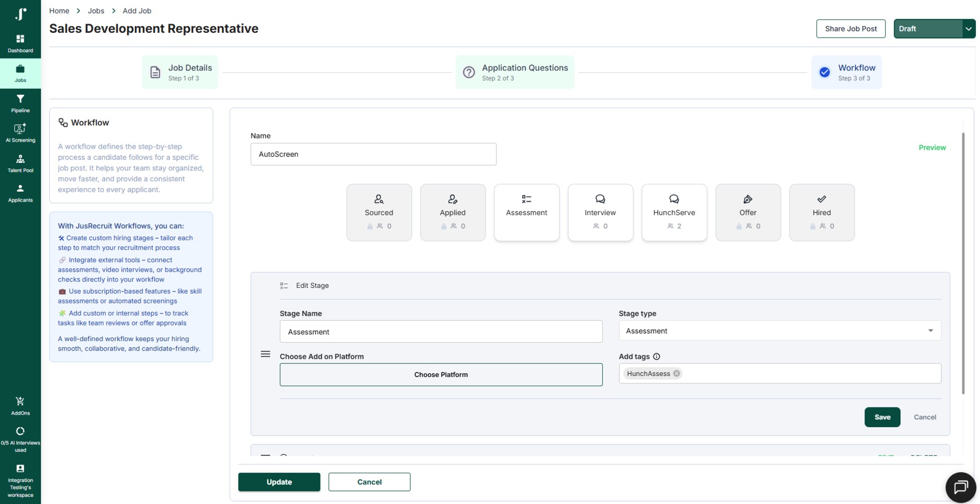The width and height of the screenshot is (980, 504).
Task: Click the Edit Stage header icon
Action: pyautogui.click(x=284, y=286)
